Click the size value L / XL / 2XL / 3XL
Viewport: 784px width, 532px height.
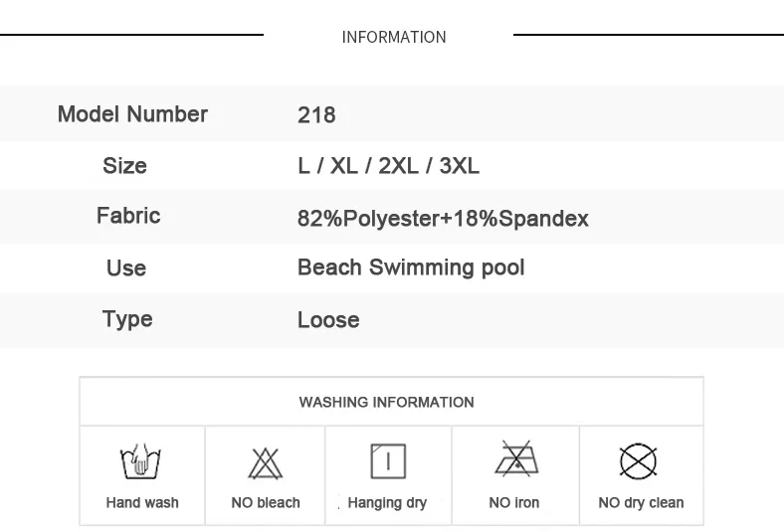click(388, 165)
